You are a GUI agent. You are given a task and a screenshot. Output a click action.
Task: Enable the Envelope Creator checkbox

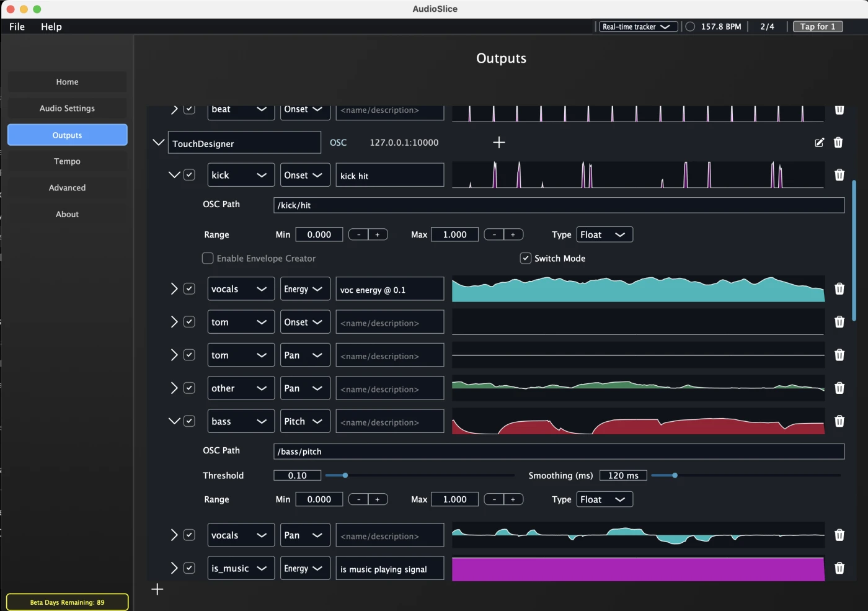point(208,258)
